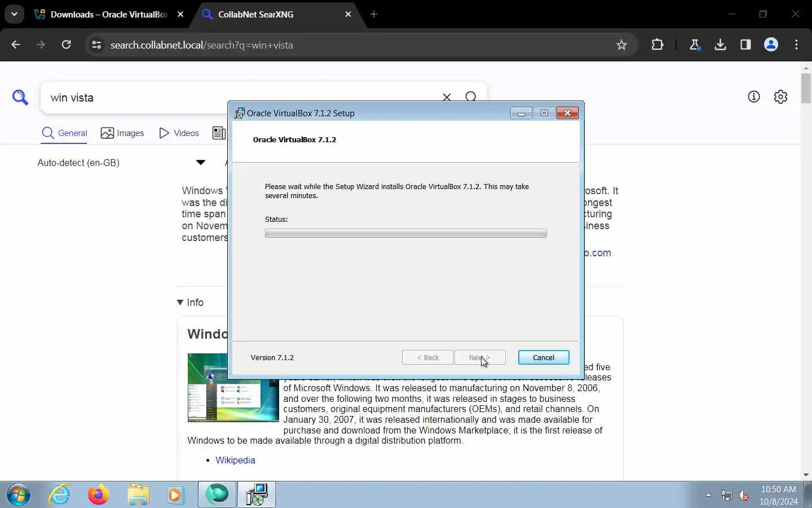Click the VirtualBox Setup title bar icon
This screenshot has width=812, height=508.
point(240,113)
